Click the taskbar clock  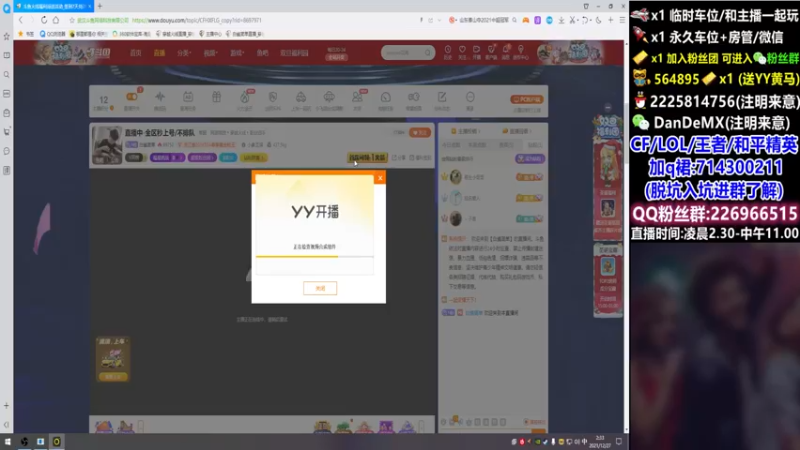600,441
